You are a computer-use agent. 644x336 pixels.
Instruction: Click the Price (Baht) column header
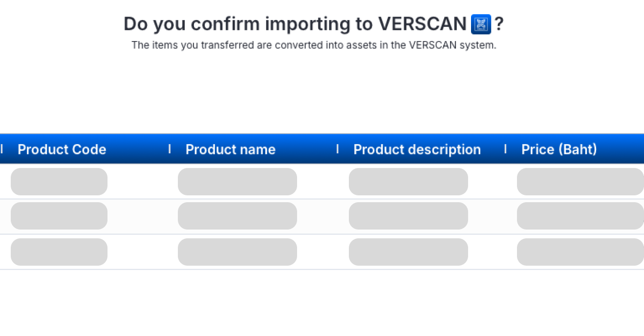pos(559,149)
